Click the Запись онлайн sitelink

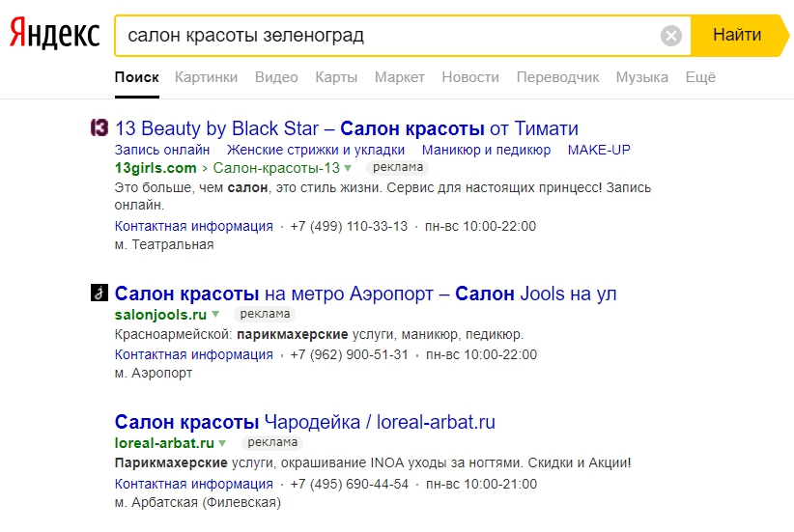[161, 150]
